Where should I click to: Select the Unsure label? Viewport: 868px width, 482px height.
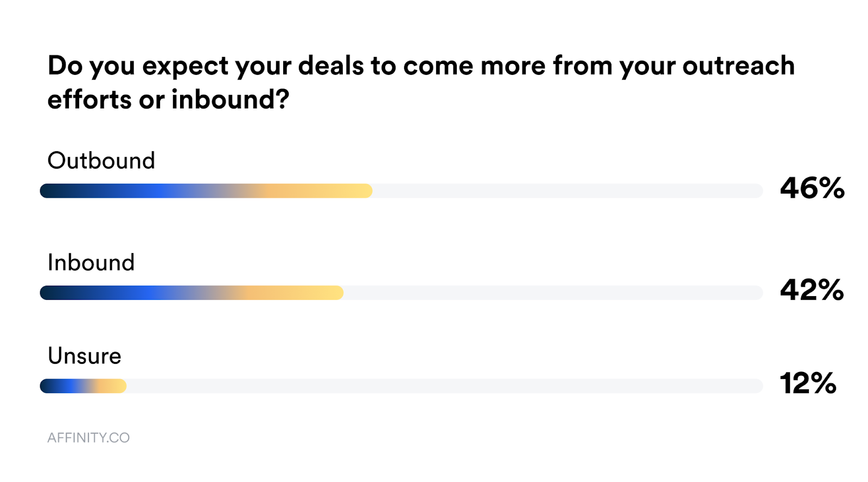coord(85,356)
